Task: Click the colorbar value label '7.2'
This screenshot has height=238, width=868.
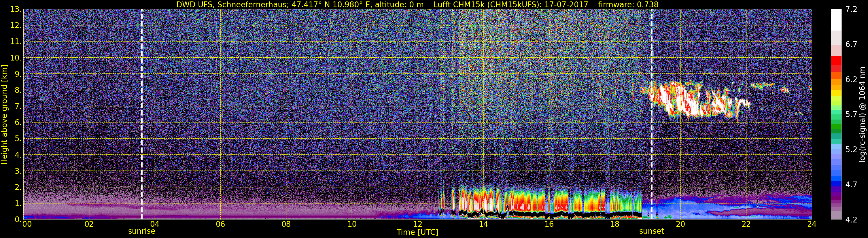Action: (x=851, y=10)
